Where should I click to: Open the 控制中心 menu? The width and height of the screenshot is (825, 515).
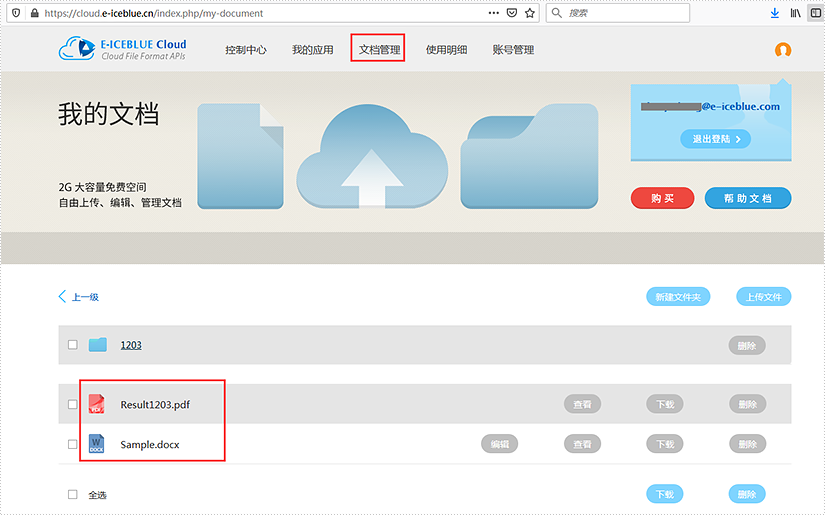click(246, 50)
